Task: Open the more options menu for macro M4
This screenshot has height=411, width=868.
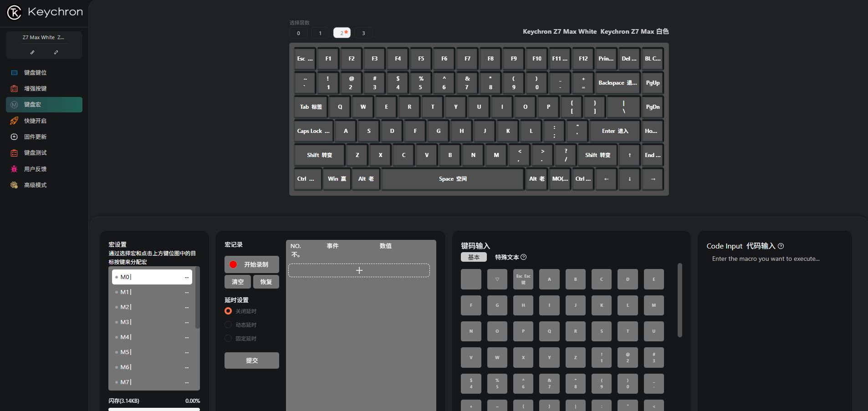Action: (x=187, y=337)
